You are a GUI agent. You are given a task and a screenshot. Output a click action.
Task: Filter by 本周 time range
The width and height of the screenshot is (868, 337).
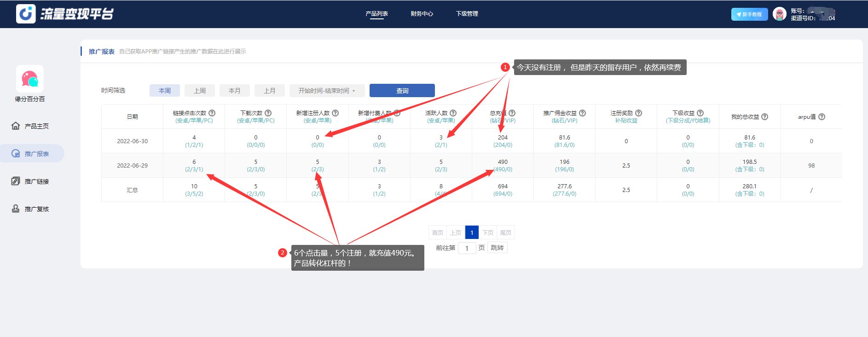point(165,91)
